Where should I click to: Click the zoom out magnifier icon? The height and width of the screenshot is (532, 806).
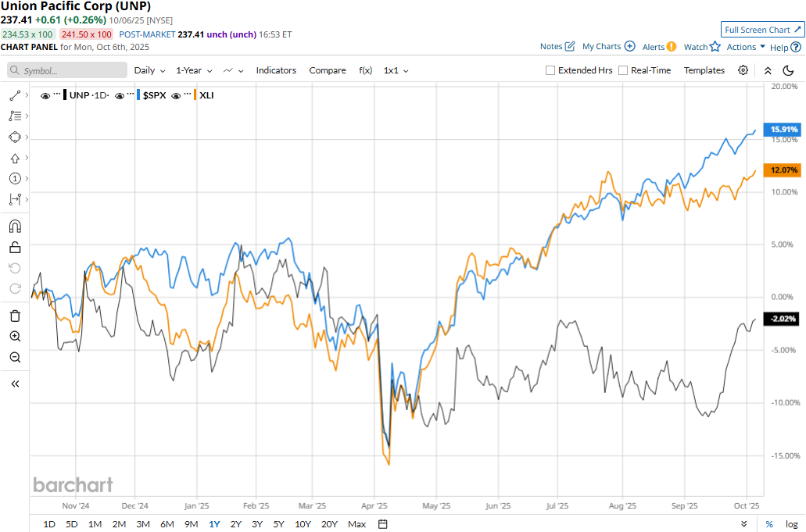point(15,357)
